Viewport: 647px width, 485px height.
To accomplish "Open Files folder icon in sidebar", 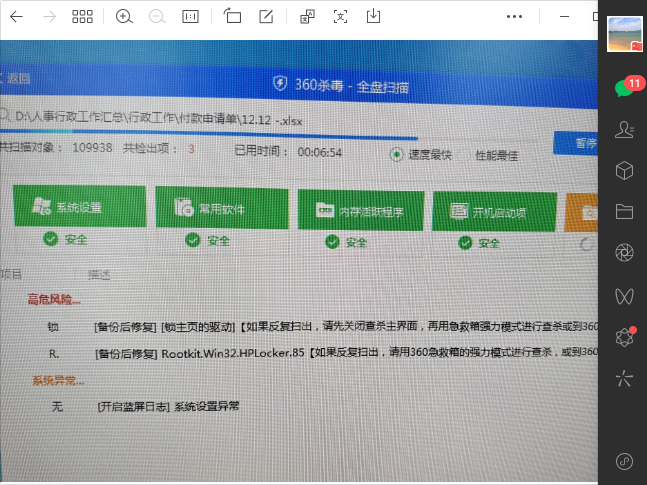I will [x=624, y=211].
